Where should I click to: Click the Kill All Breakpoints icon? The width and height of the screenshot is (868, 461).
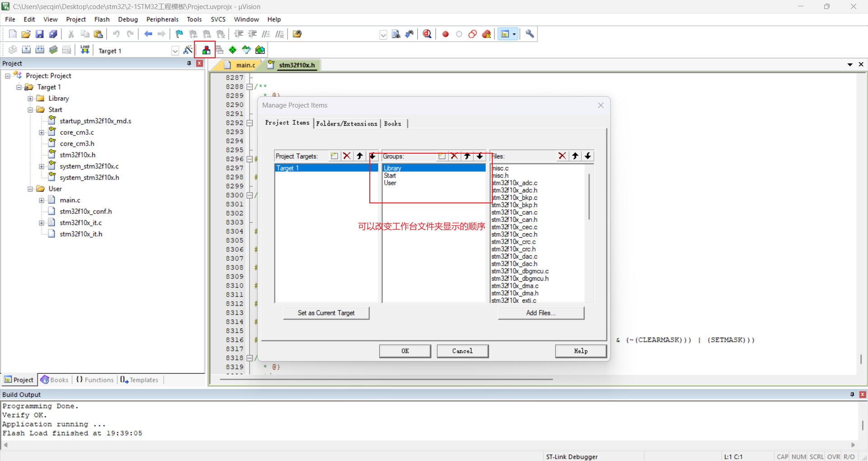pyautogui.click(x=486, y=34)
